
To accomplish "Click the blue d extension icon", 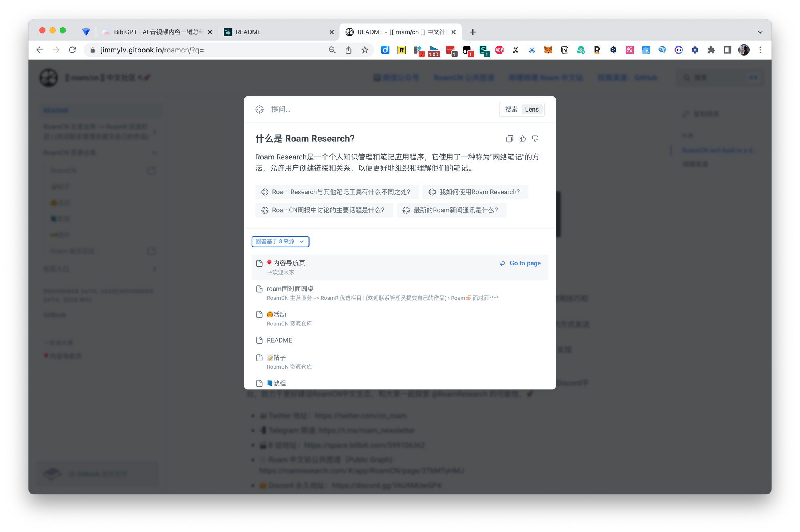I will point(385,50).
